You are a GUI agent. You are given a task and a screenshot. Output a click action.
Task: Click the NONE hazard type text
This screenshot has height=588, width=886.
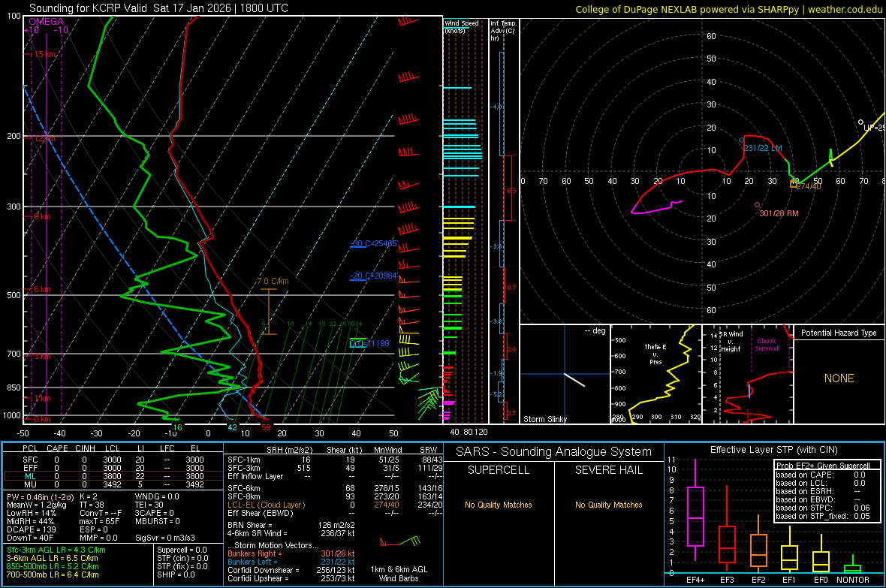(839, 378)
